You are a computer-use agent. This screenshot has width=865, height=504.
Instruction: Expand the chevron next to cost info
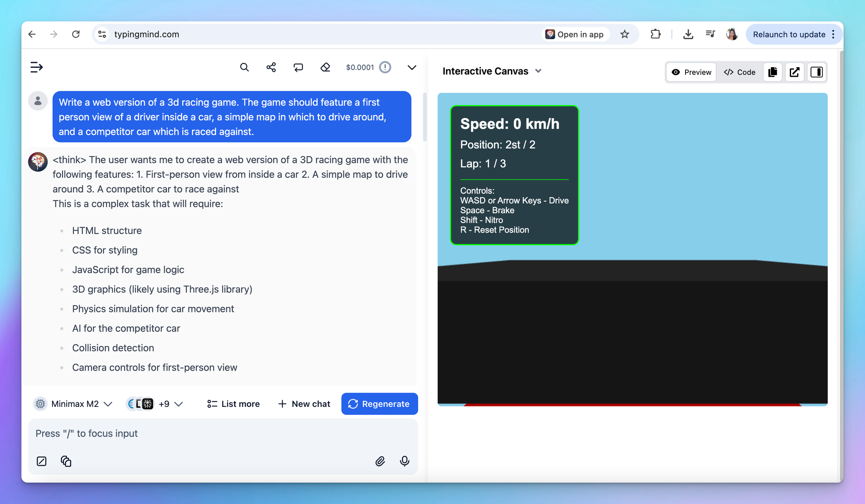tap(412, 68)
